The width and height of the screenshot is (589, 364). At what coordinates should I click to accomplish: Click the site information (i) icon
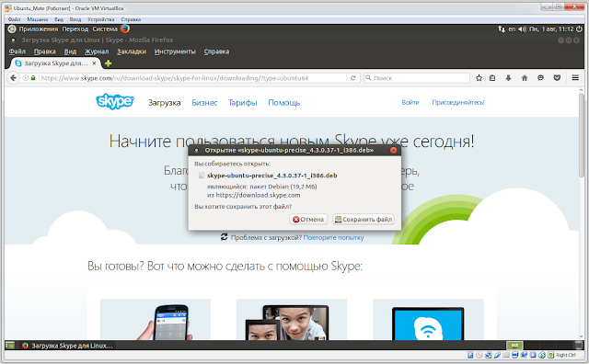[x=26, y=78]
